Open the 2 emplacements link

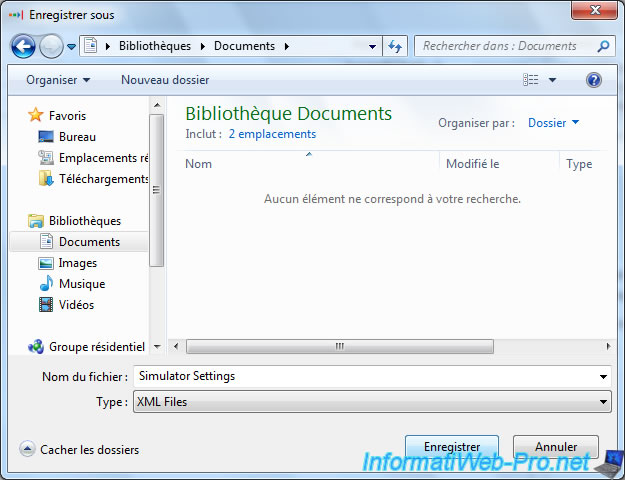tap(272, 134)
